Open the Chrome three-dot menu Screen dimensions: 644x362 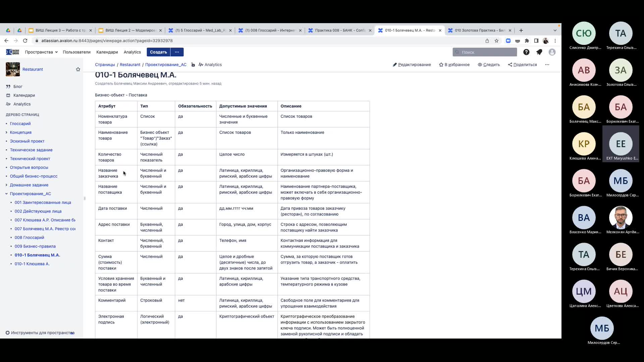pos(555,41)
